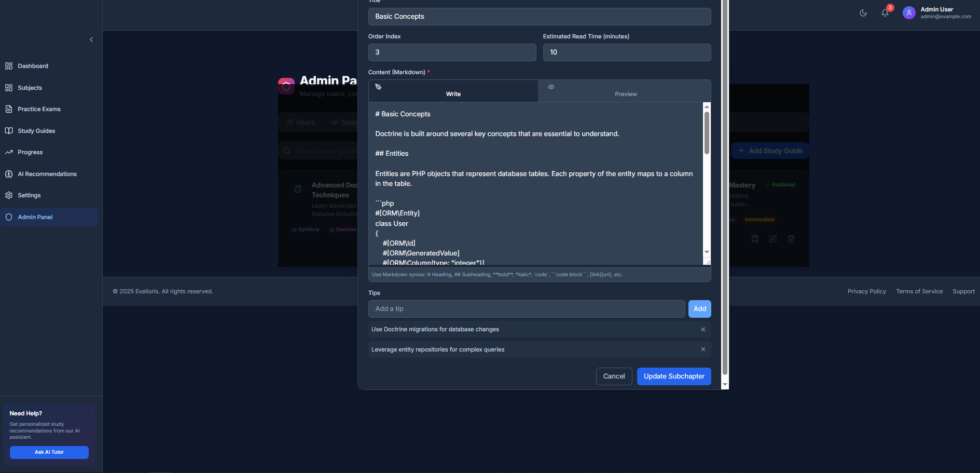Image resolution: width=980 pixels, height=473 pixels.
Task: Collapse the sidebar with the chevron icon
Action: point(91,39)
